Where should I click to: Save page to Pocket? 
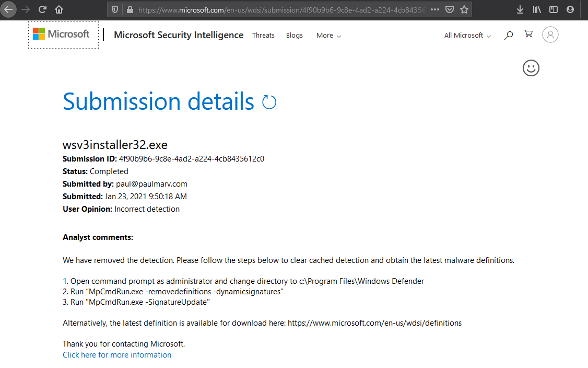449,9
